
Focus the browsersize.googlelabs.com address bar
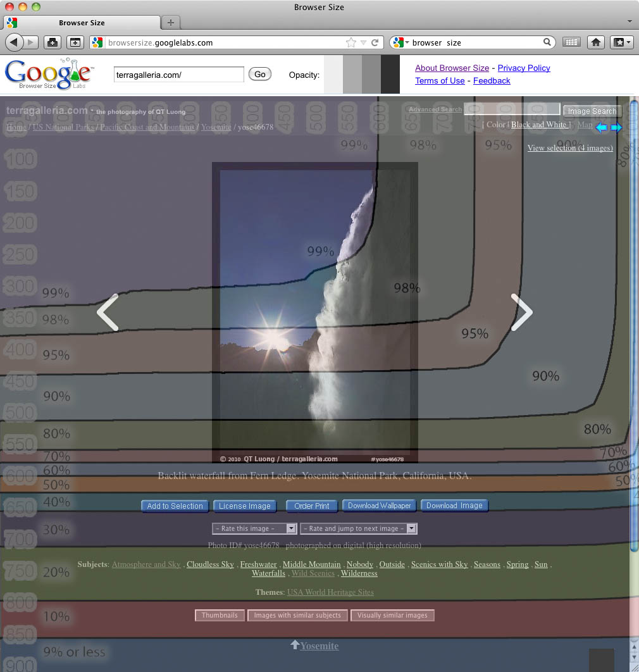[226, 42]
